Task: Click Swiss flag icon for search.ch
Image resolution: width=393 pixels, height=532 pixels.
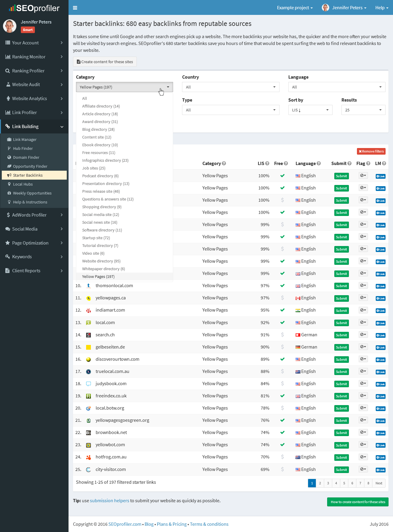Action: point(298,335)
